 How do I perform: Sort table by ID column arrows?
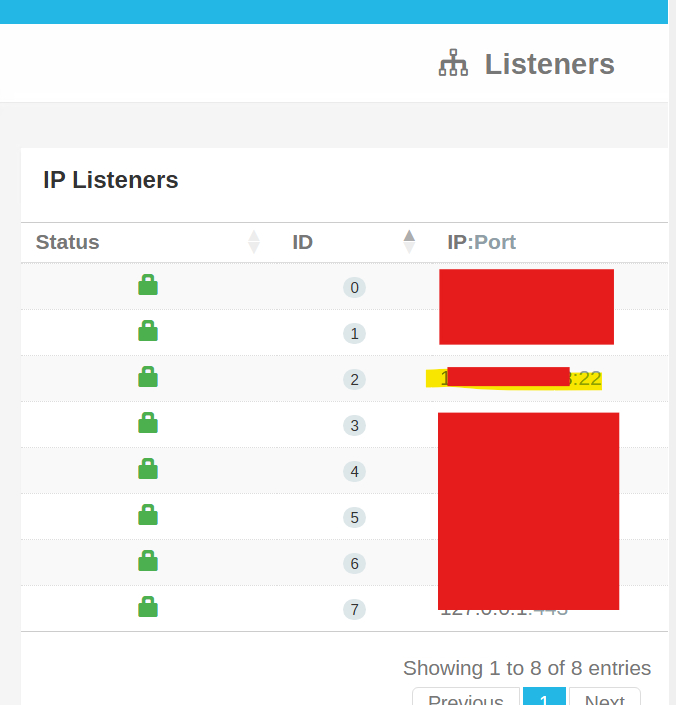pyautogui.click(x=409, y=242)
